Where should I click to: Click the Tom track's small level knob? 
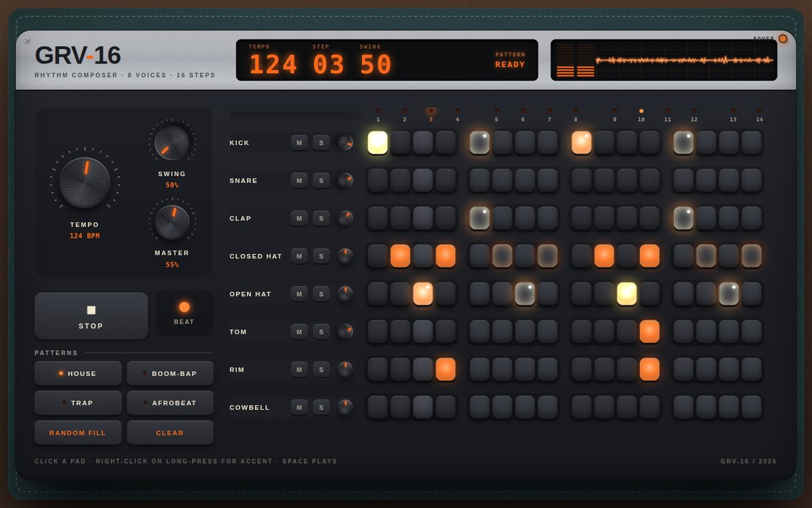[346, 332]
